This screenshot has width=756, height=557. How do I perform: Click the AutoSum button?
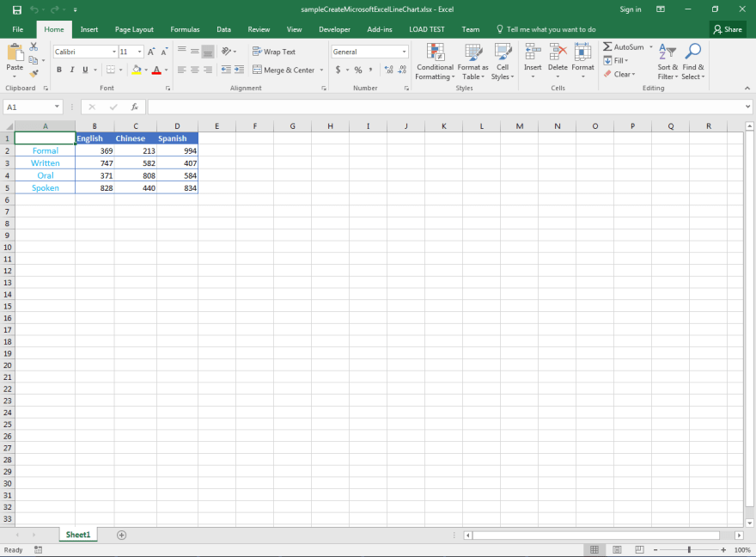coord(624,46)
